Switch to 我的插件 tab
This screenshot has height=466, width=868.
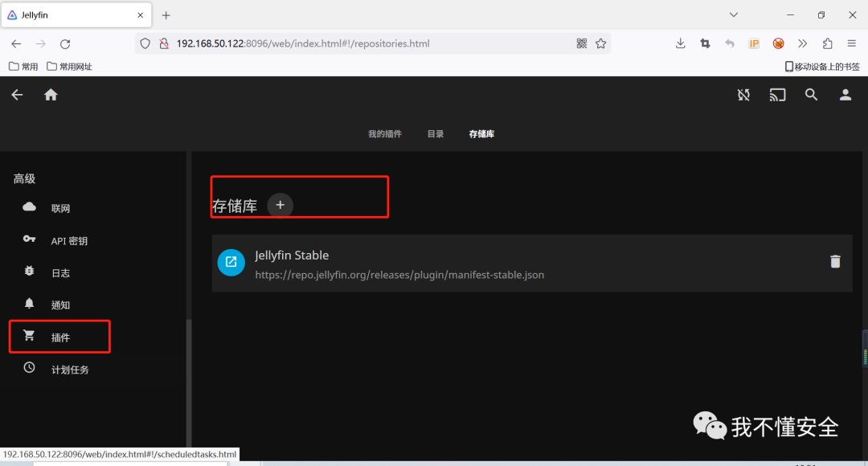coord(385,134)
